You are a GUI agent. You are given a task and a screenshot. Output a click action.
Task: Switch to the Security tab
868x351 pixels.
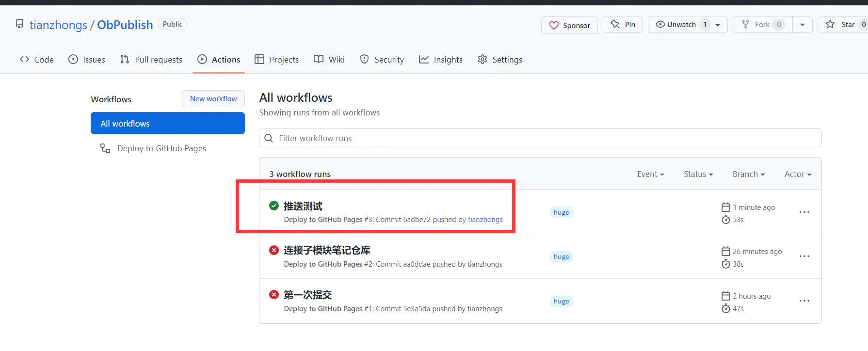(x=382, y=60)
